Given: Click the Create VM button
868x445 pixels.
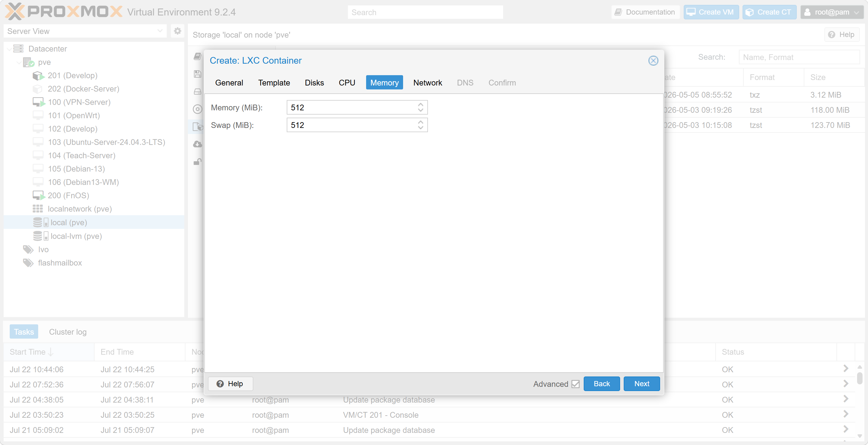Looking at the screenshot, I should point(711,12).
